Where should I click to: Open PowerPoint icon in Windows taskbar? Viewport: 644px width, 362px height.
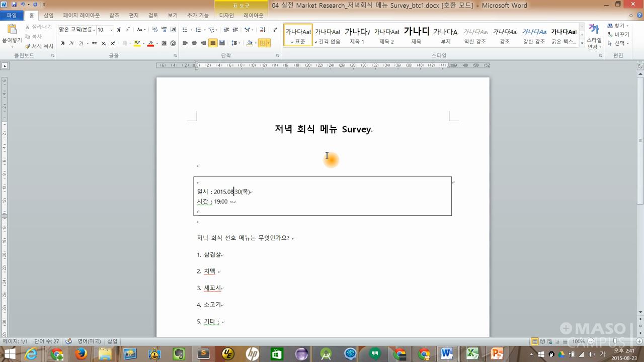pos(496,353)
